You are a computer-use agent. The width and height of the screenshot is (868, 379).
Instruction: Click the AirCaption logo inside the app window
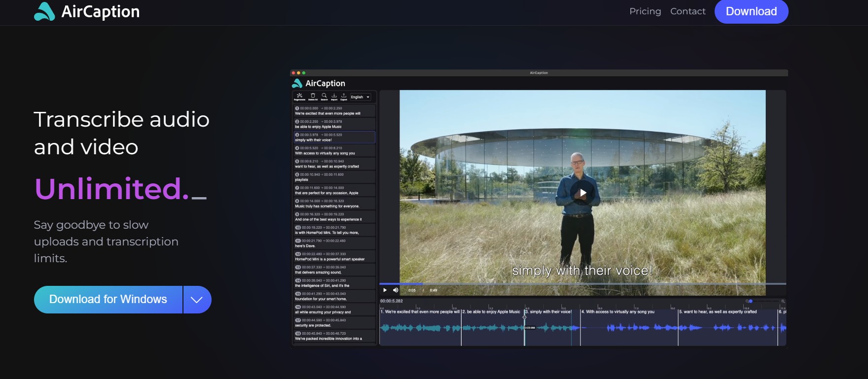(319, 83)
